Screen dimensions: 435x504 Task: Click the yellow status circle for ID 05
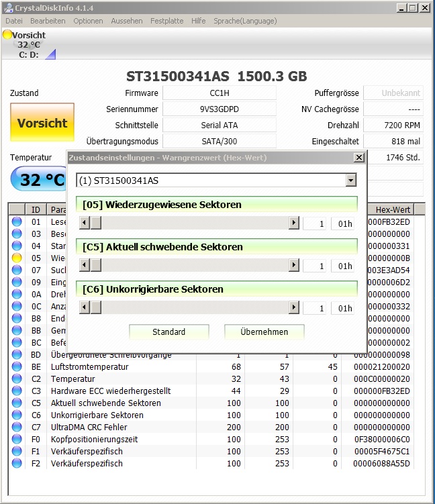coord(17,258)
